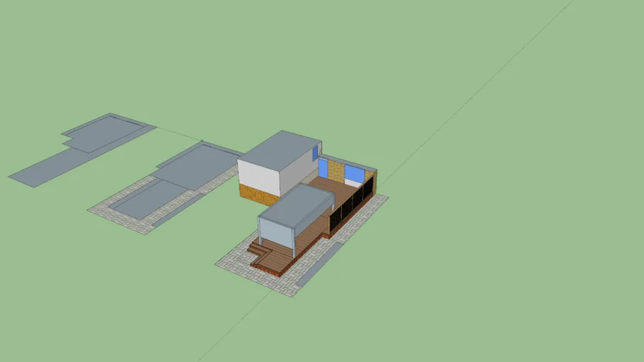Click the stone paving at the front corner

pyautogui.click(x=234, y=263)
